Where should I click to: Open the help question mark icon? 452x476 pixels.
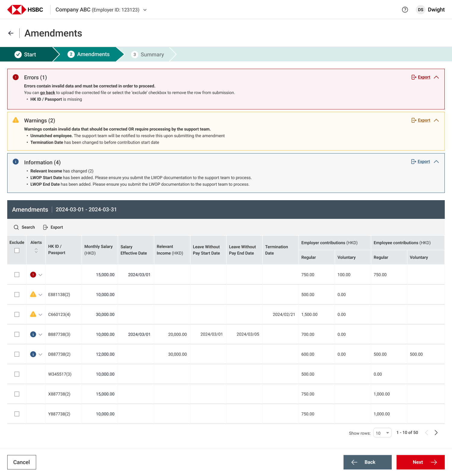405,10
